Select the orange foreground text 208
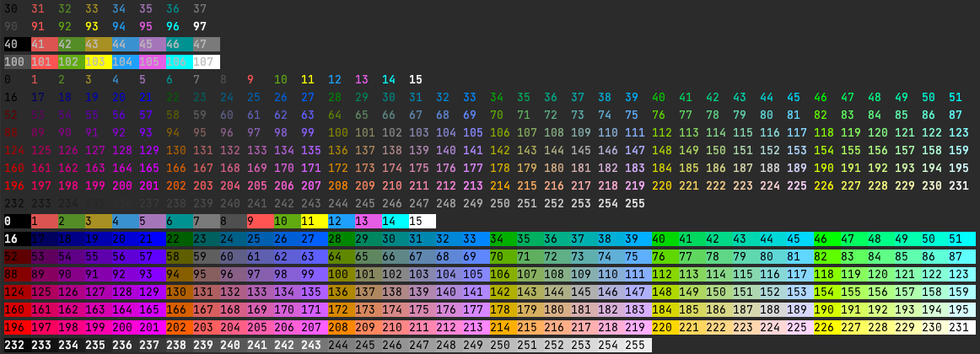This screenshot has height=354, width=980. coord(338,185)
